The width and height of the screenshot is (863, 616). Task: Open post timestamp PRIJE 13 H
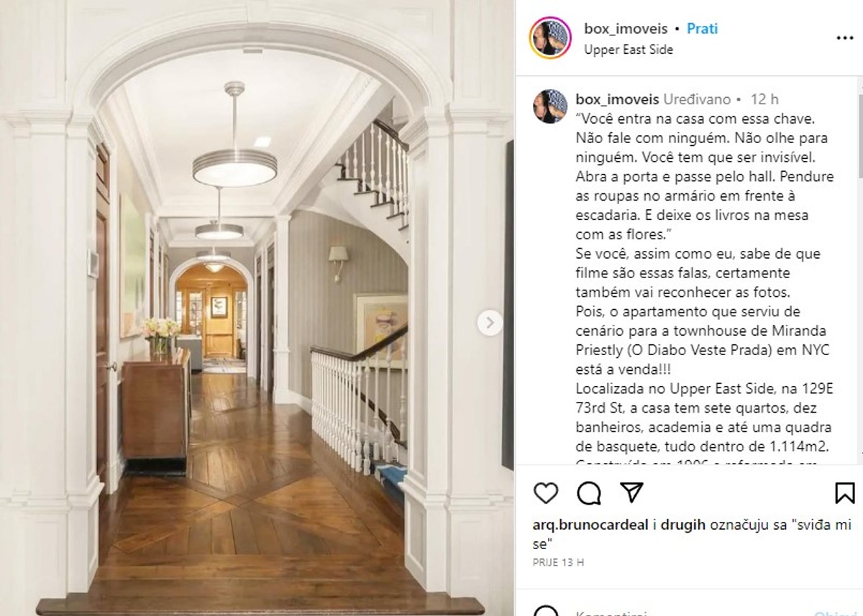click(x=558, y=562)
